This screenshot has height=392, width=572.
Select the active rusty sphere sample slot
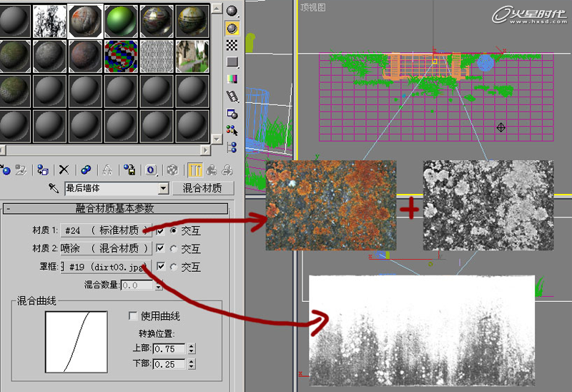[x=86, y=21]
